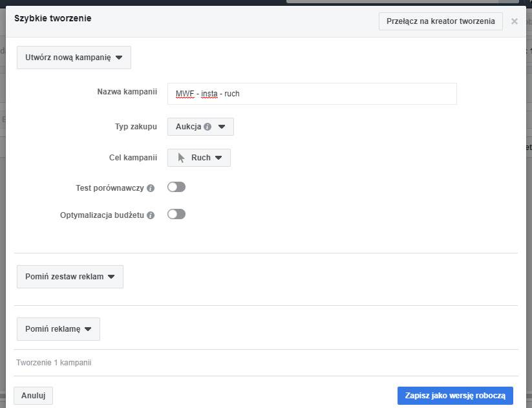Click the Tworzenie 1 kampanii status text

[x=54, y=363]
